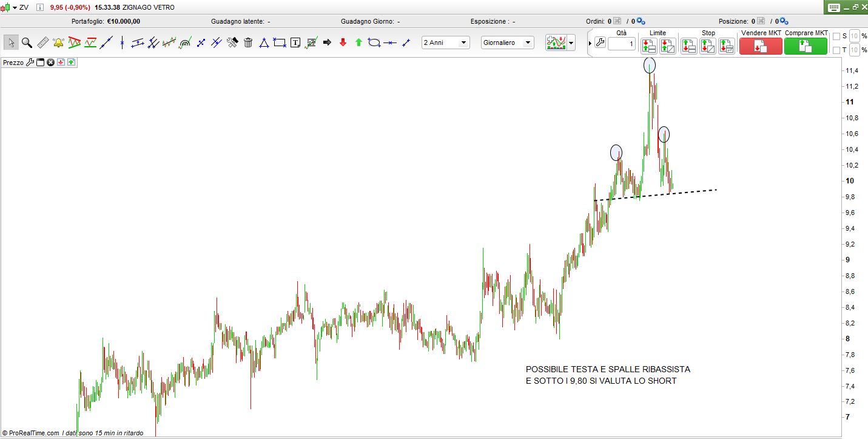Open the Prezzo panel wrench settings
The height and width of the screenshot is (439, 868).
click(30, 63)
